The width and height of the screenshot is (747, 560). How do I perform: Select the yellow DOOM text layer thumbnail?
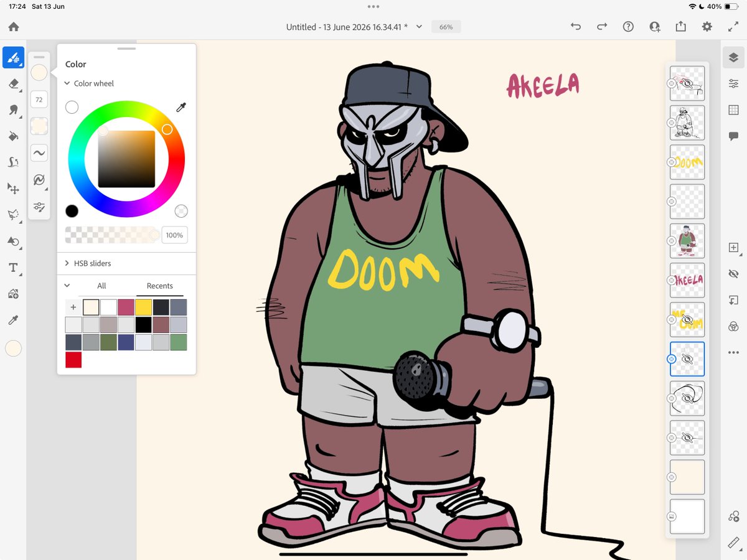[x=687, y=162]
